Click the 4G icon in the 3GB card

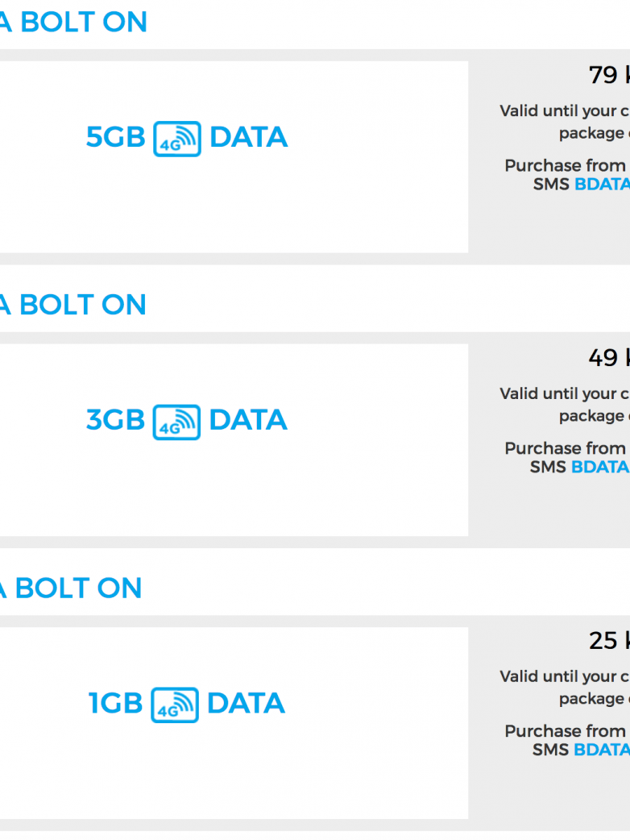coord(176,422)
